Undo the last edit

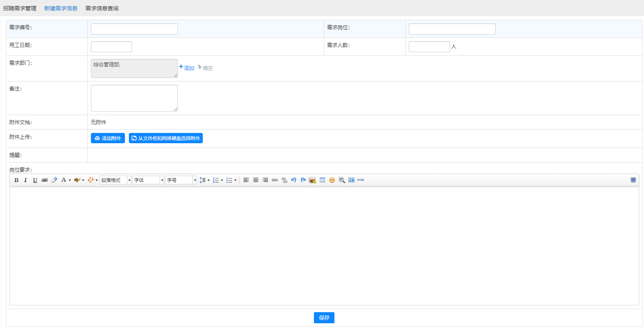coord(294,180)
